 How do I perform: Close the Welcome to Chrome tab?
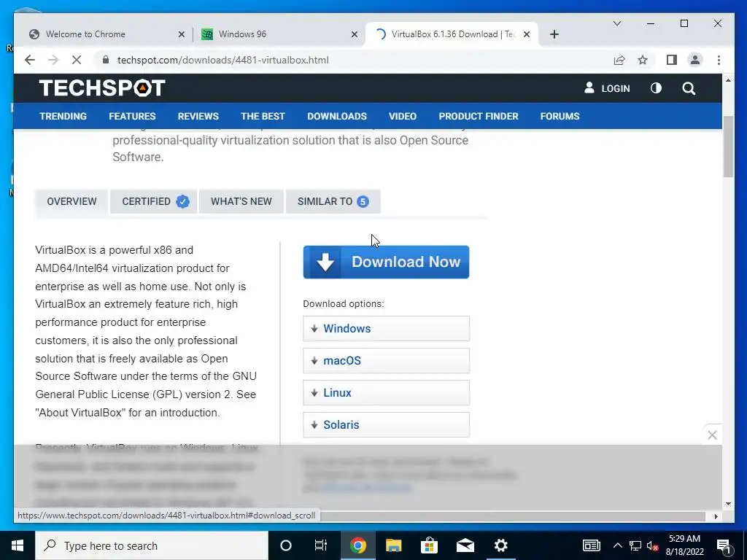point(182,34)
